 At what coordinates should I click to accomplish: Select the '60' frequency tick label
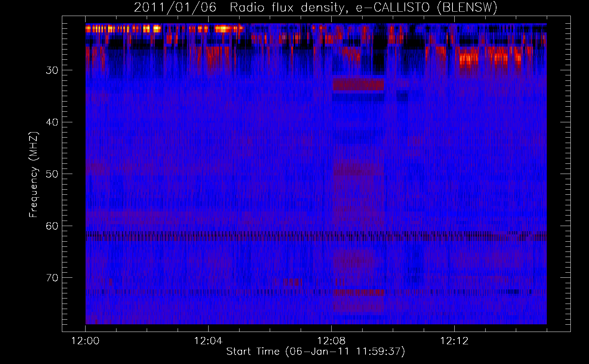[x=52, y=226]
